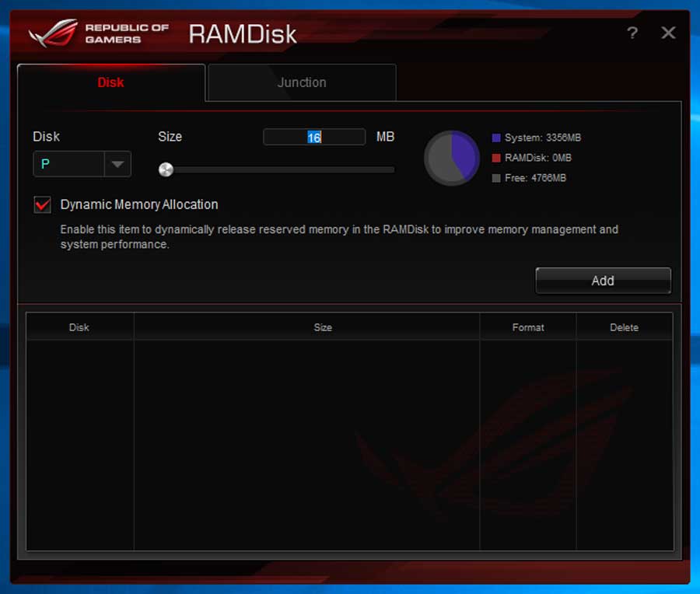Toggle Dynamic Memory Allocation checkbox
The height and width of the screenshot is (594, 700).
tap(43, 204)
